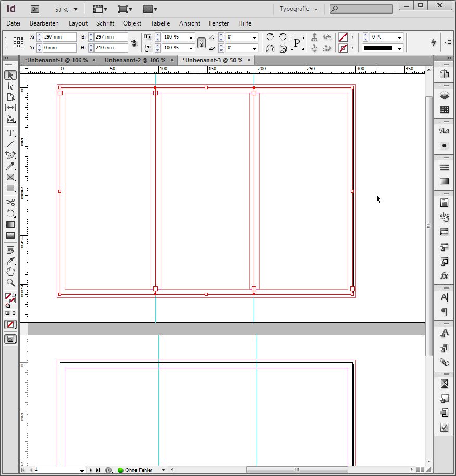Screen dimensions: 456x476
Task: Go to the next page button
Action: coord(91,470)
